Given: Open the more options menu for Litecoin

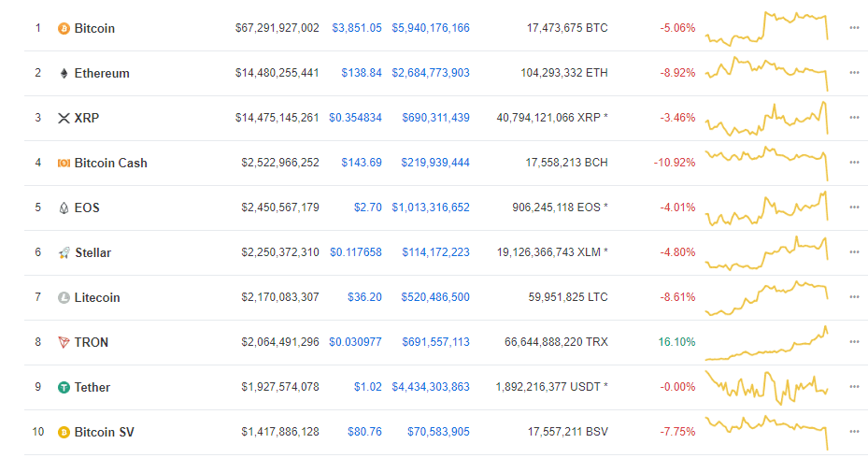Looking at the screenshot, I should tap(854, 297).
